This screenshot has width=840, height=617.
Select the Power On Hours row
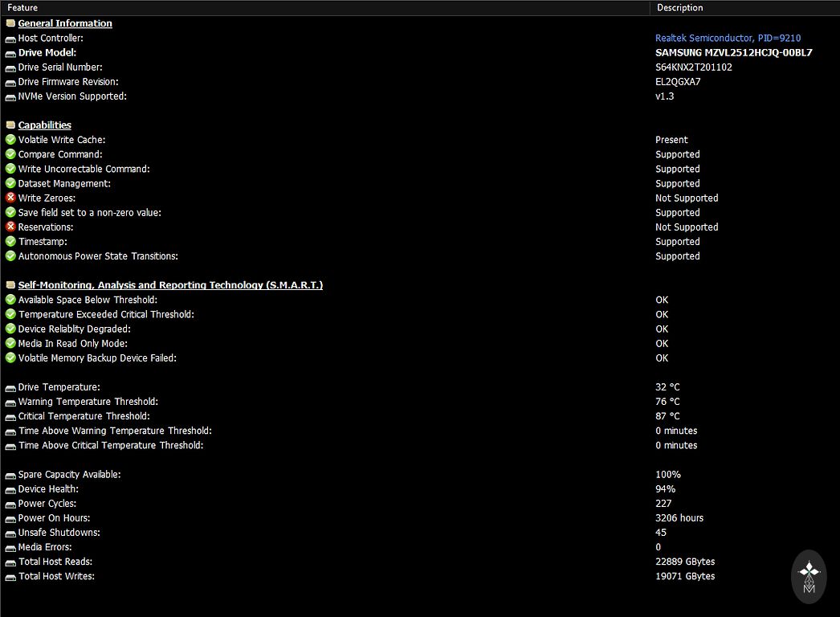tap(54, 518)
